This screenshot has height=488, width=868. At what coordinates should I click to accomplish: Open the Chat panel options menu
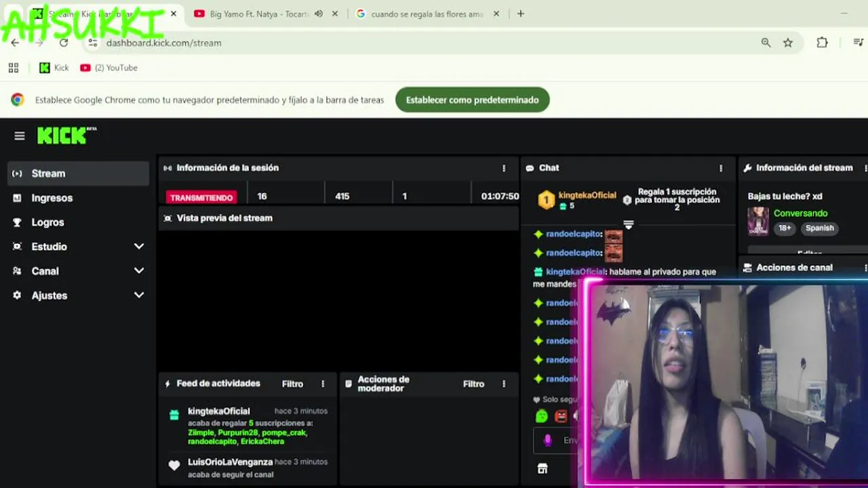coord(721,168)
